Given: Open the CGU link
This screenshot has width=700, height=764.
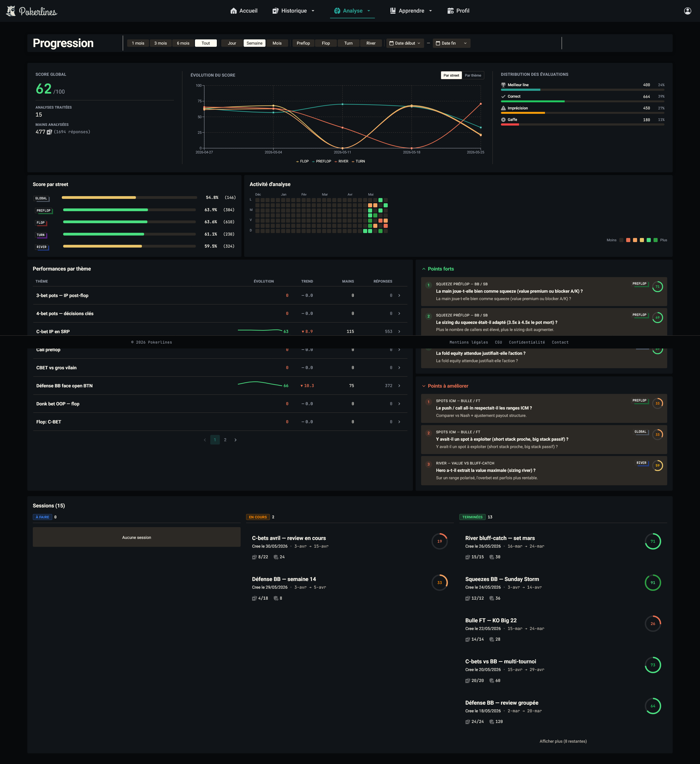Looking at the screenshot, I should pyautogui.click(x=498, y=342).
